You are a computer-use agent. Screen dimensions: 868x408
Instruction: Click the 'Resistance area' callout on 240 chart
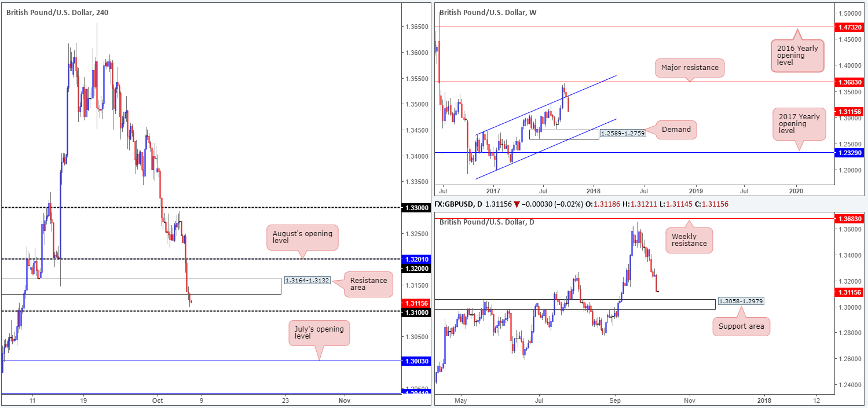pos(368,284)
